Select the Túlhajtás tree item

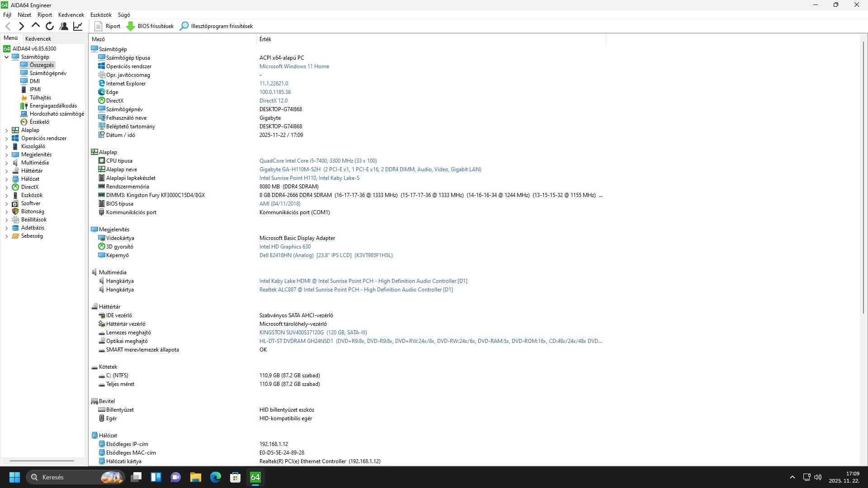coord(40,98)
